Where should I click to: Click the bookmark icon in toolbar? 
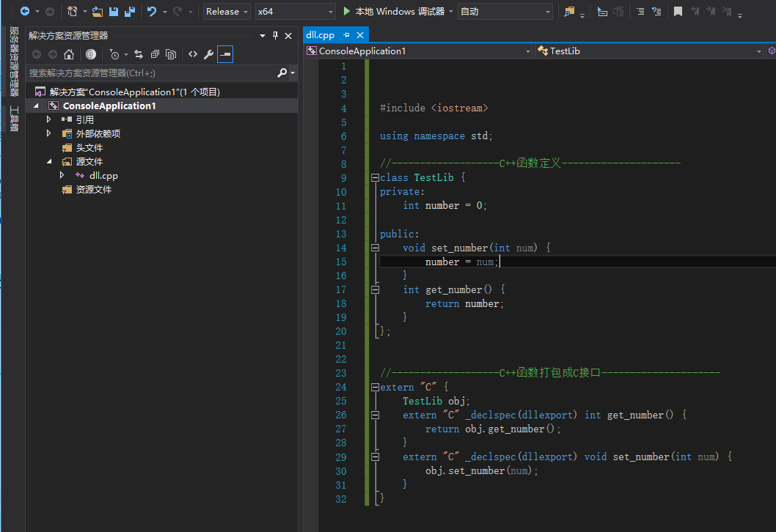[x=678, y=12]
